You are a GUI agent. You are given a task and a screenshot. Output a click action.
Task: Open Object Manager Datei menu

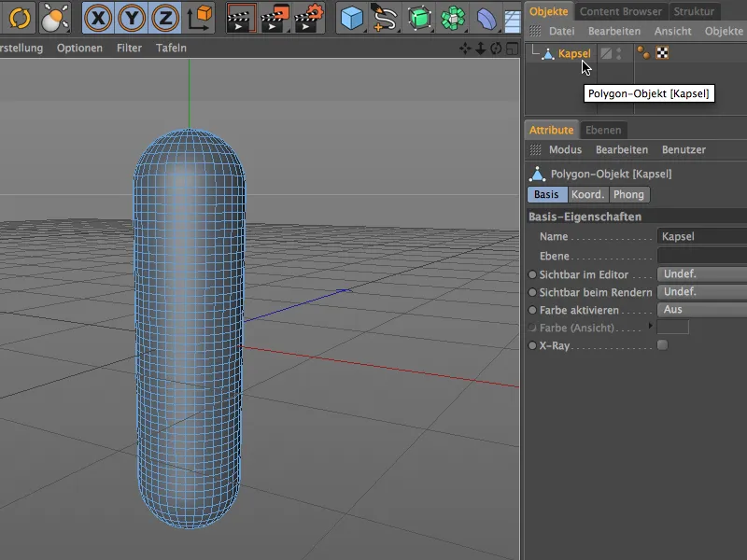point(562,31)
